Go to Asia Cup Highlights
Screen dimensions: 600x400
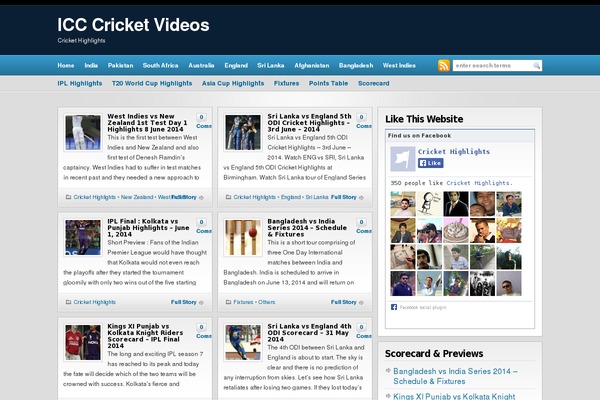(233, 83)
